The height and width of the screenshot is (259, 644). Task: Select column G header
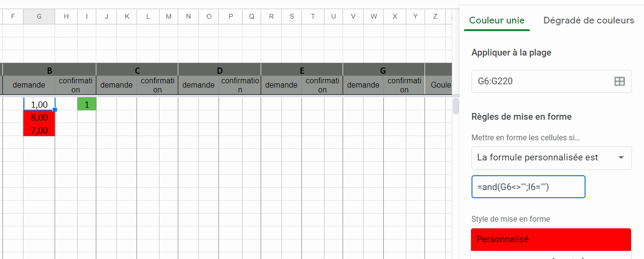pyautogui.click(x=39, y=16)
